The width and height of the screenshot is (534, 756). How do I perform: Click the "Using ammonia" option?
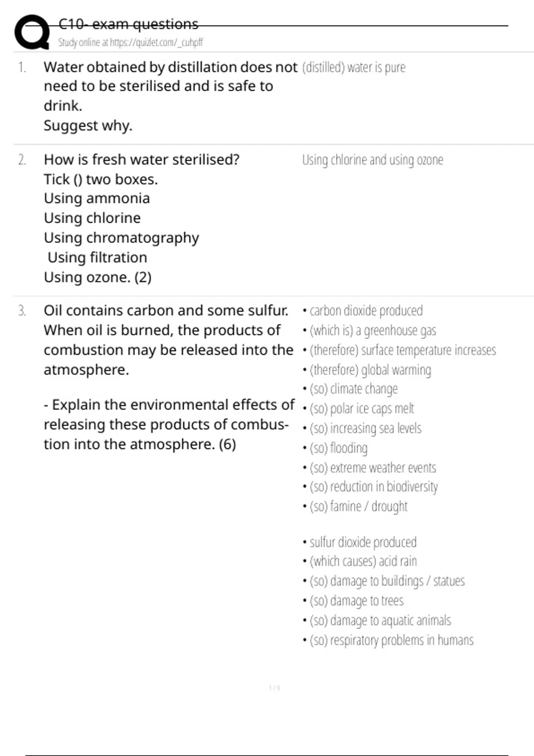[x=97, y=198]
